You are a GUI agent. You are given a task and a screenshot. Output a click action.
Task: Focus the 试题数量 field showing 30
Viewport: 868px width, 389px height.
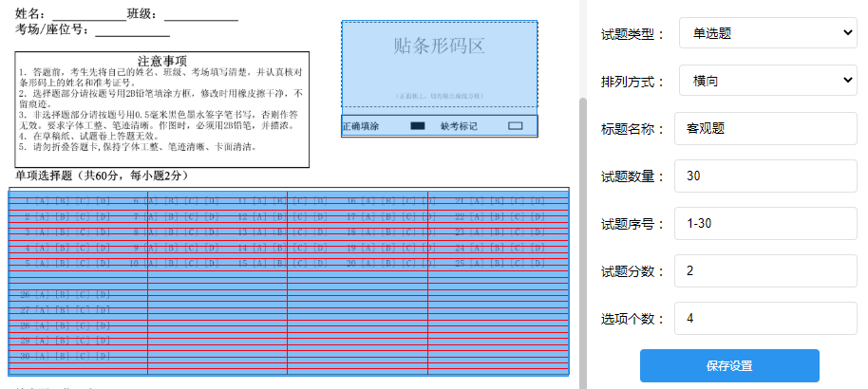(767, 176)
